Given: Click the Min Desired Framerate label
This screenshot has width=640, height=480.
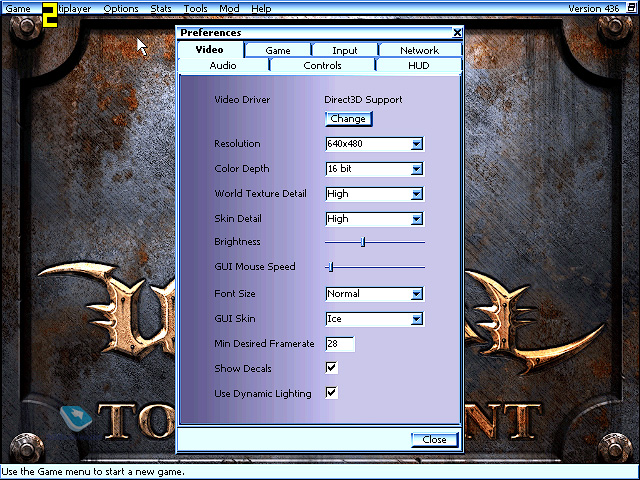Looking at the screenshot, I should [264, 344].
